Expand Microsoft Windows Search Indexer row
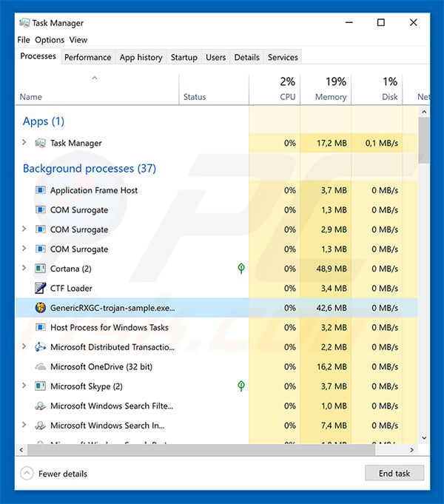 [24, 425]
